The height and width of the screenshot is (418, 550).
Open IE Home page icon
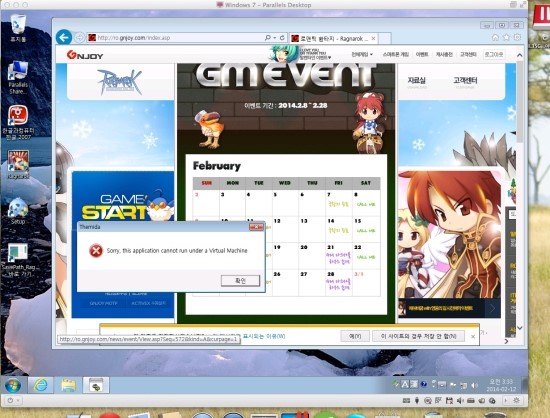tap(495, 38)
